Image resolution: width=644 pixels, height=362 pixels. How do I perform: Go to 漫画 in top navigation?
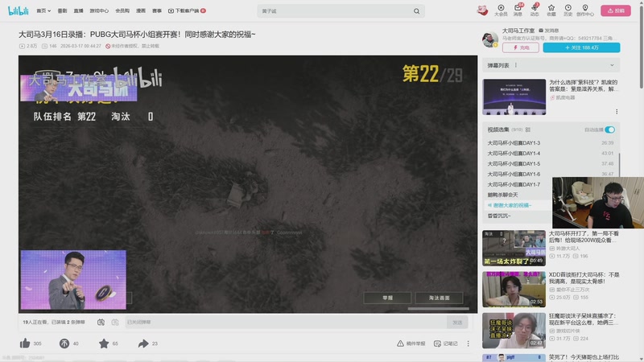tap(141, 10)
